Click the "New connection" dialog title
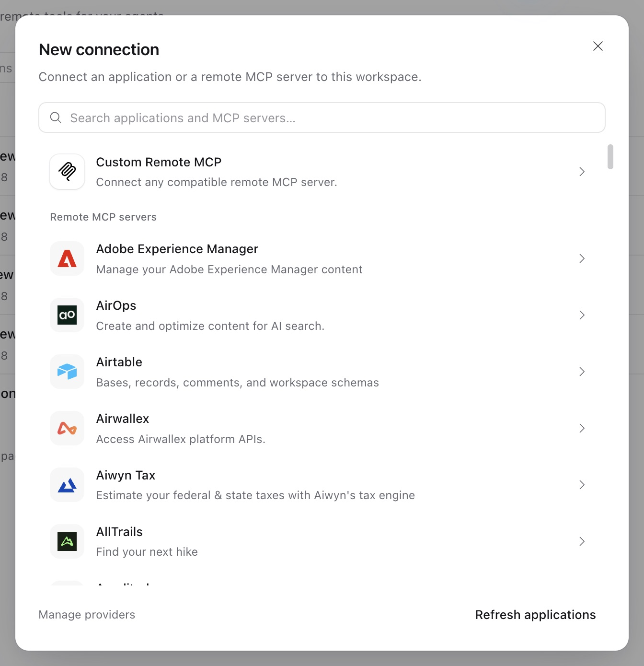The height and width of the screenshot is (666, 644). (x=99, y=49)
